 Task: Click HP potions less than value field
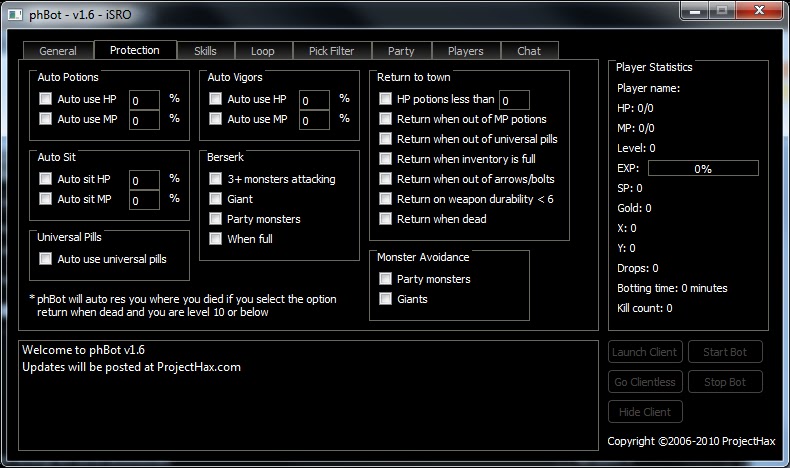point(514,100)
